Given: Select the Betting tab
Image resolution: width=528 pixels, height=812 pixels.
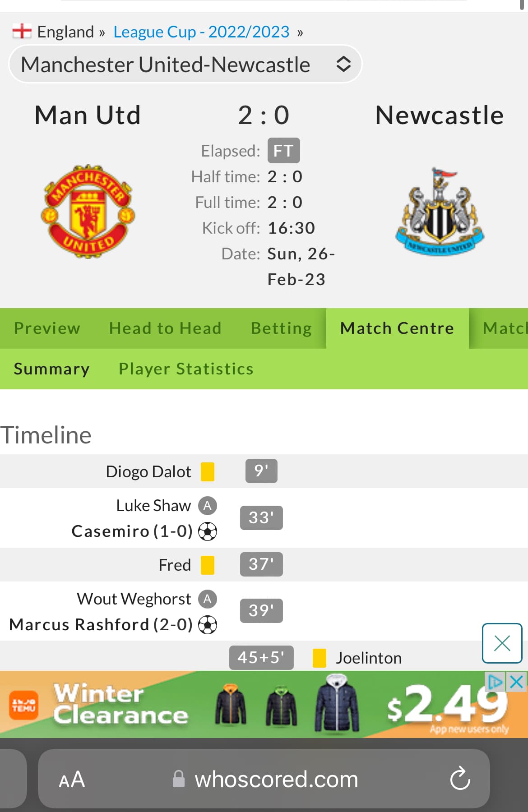Looking at the screenshot, I should 281,328.
